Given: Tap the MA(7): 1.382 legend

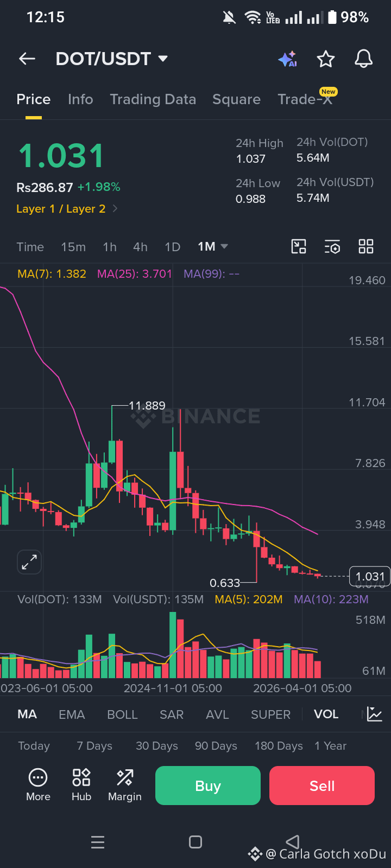Looking at the screenshot, I should (52, 274).
